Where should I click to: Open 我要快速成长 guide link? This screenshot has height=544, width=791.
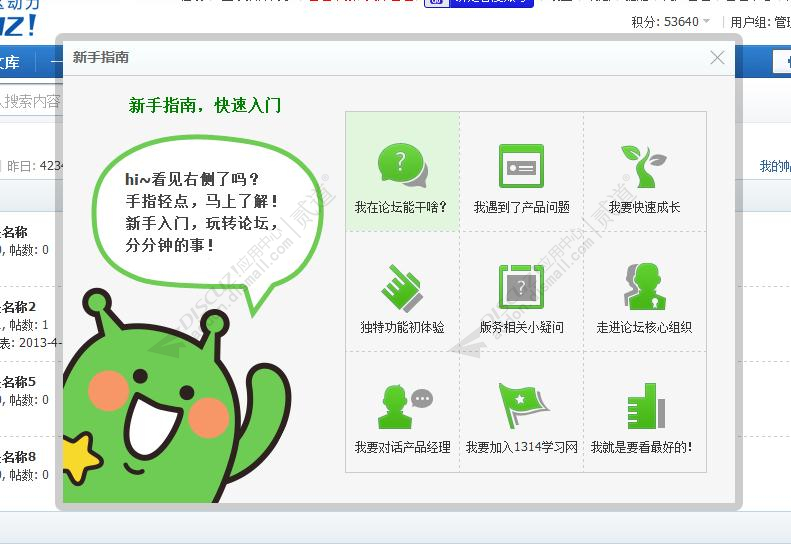tap(644, 207)
